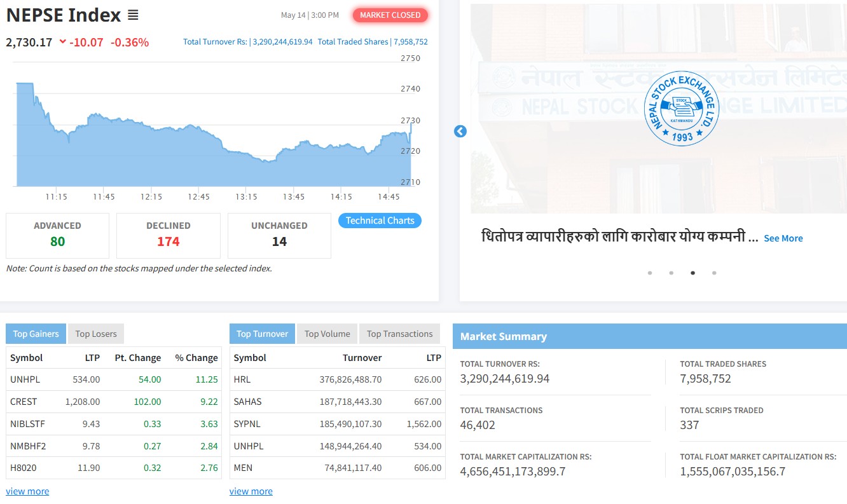Click total transactions value 46,402
The width and height of the screenshot is (847, 504).
tap(478, 425)
